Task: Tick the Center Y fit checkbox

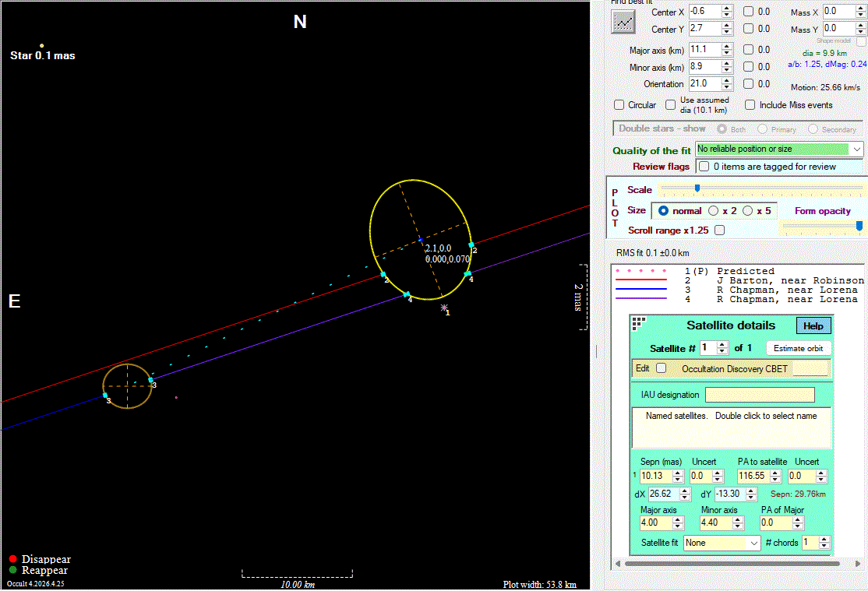Action: [x=748, y=28]
